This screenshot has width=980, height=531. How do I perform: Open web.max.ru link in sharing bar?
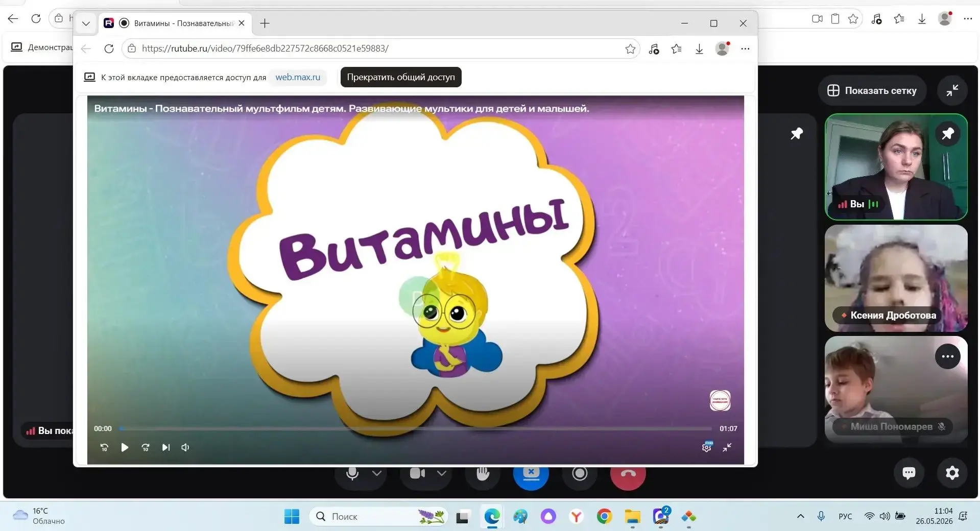[x=298, y=77]
